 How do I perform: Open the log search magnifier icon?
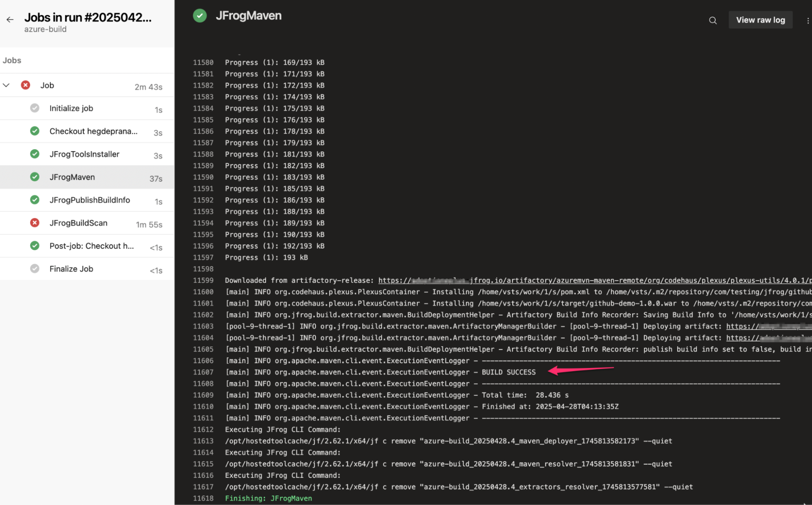(712, 20)
